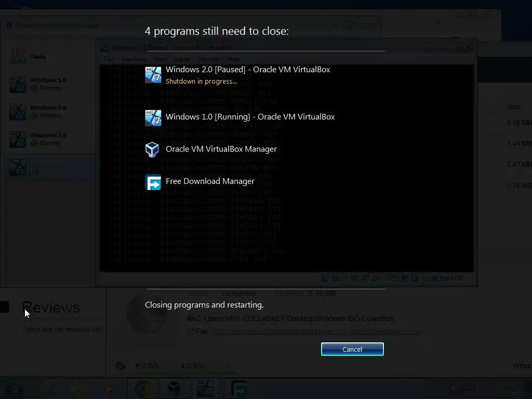Select 'Windows 1.0 [Running] - Oracle VM VirtualBox' entry
Viewport: 532px width, 399px height.
250,117
